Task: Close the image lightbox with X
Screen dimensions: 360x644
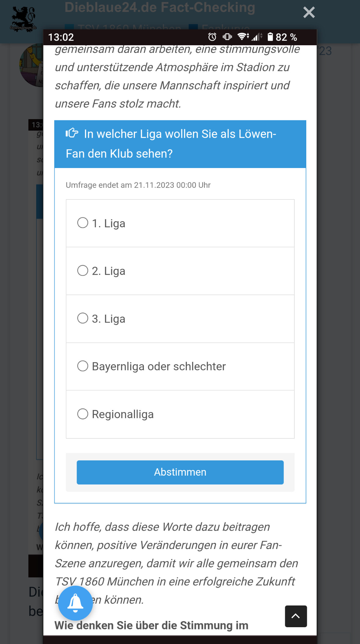Action: [x=309, y=13]
